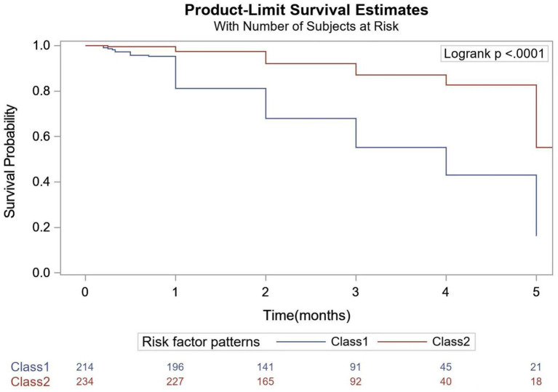This screenshot has width=558, height=392.
Task: Click the red Class2 row header
Action: point(31,382)
